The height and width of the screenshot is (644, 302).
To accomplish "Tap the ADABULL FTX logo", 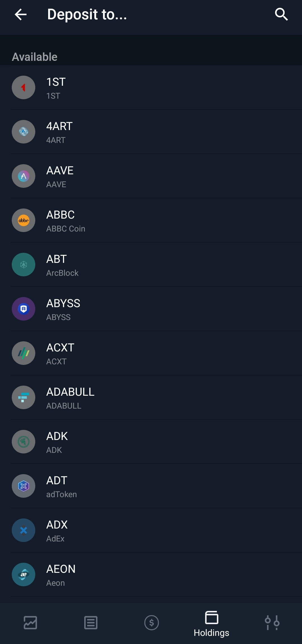I will [24, 397].
